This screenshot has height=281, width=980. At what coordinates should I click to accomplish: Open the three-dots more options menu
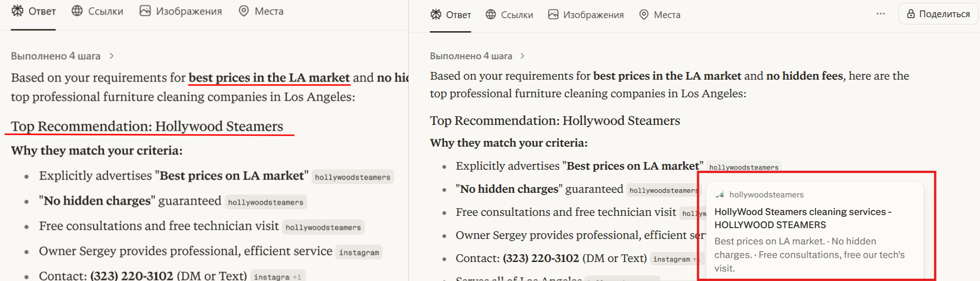pyautogui.click(x=880, y=14)
